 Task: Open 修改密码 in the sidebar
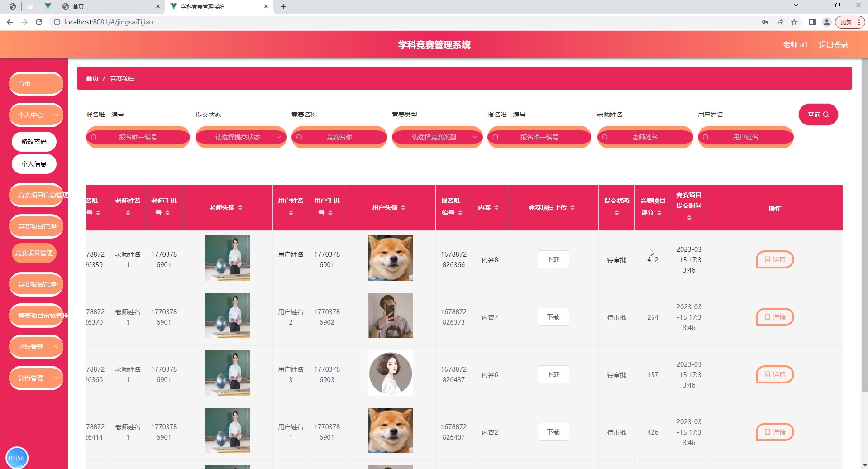pos(34,142)
